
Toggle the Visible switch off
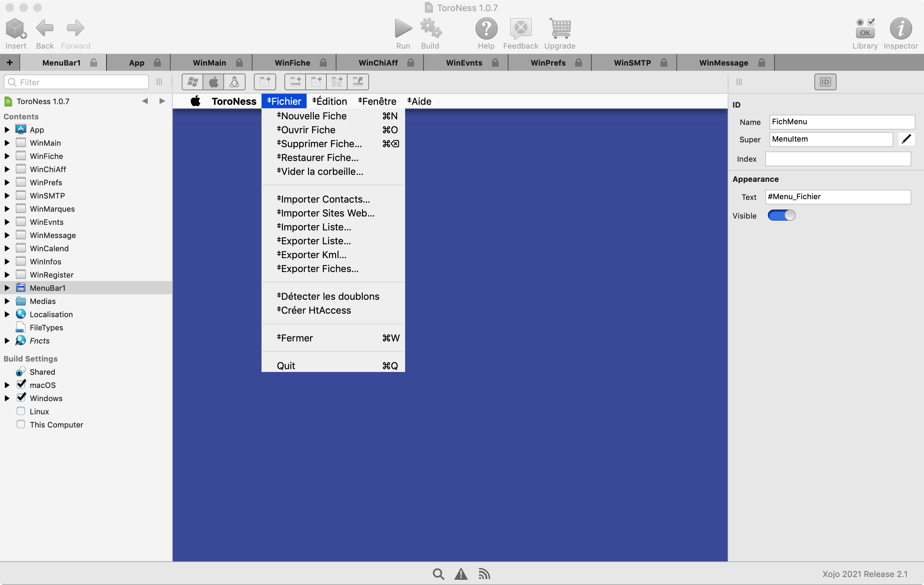781,215
